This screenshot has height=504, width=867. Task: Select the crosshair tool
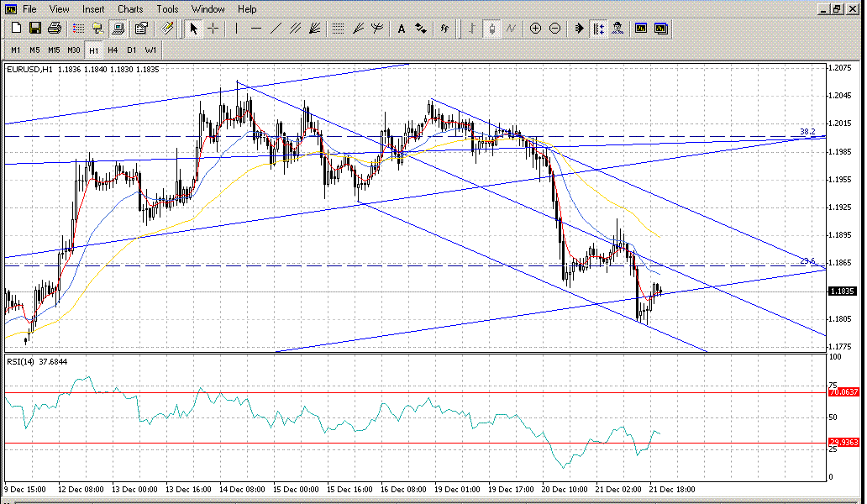pos(213,29)
